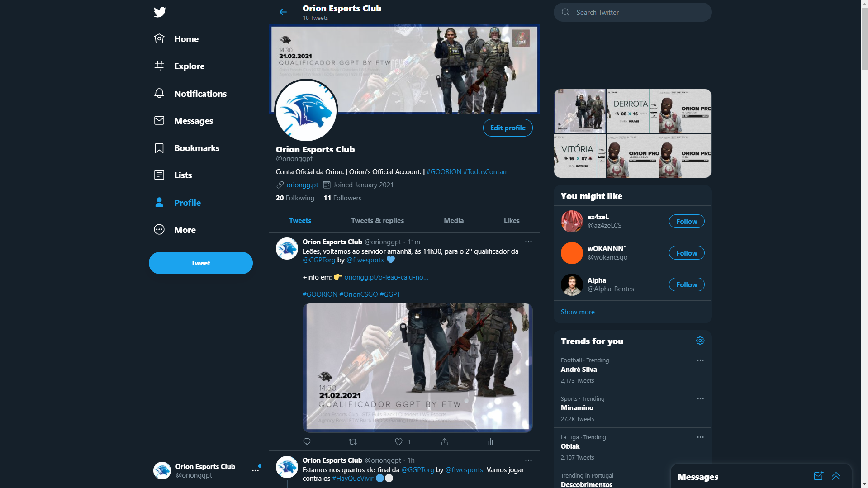Open the oriongg.pt profile link
The width and height of the screenshot is (868, 488).
point(302,185)
